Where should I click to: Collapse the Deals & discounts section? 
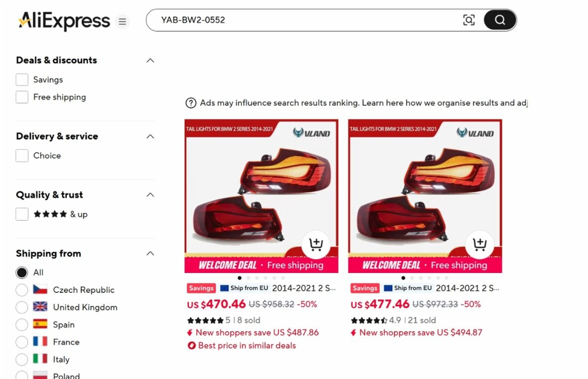[150, 60]
